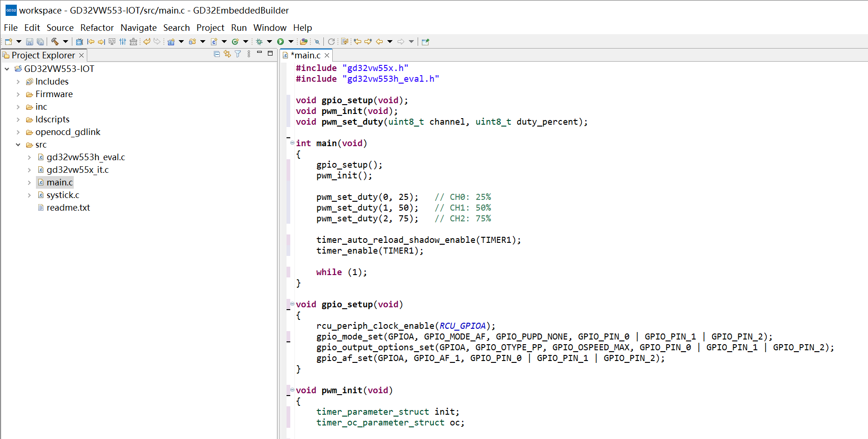Close the main.c editor tab
Viewport: 868px width, 439px height.
[x=327, y=56]
